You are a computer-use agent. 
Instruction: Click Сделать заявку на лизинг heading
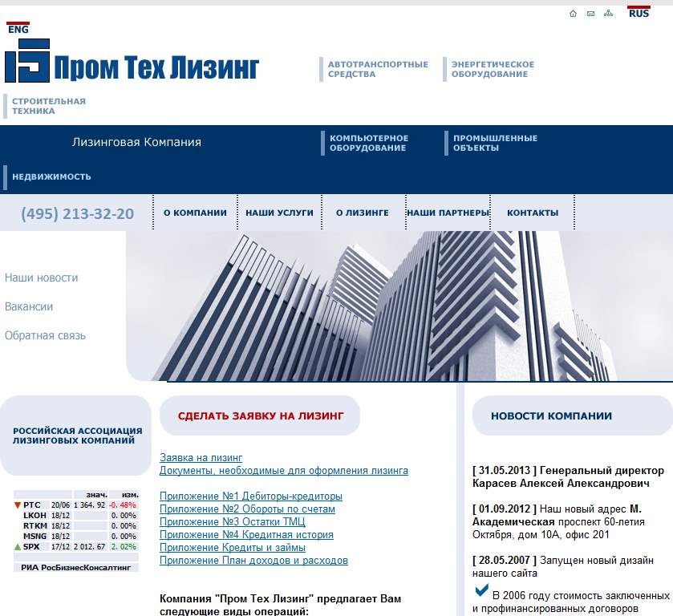pos(260,415)
